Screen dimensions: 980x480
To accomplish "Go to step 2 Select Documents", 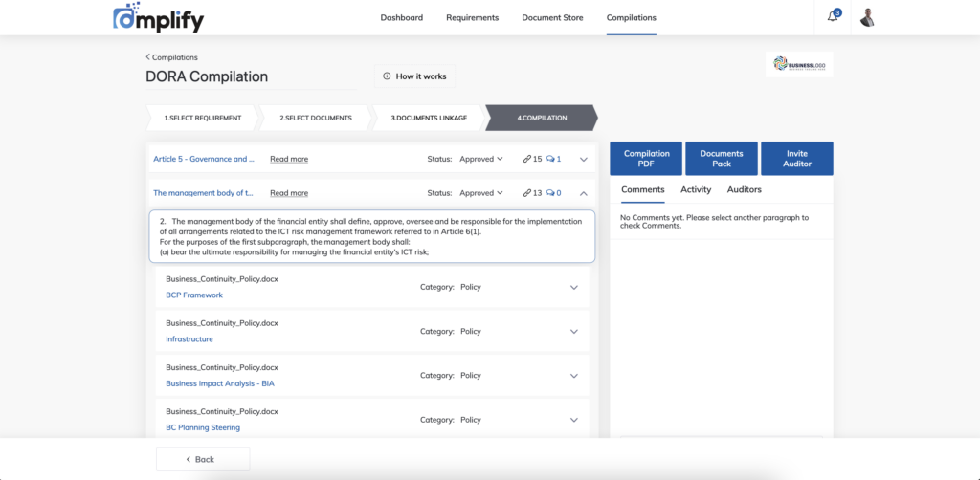I will coord(315,118).
